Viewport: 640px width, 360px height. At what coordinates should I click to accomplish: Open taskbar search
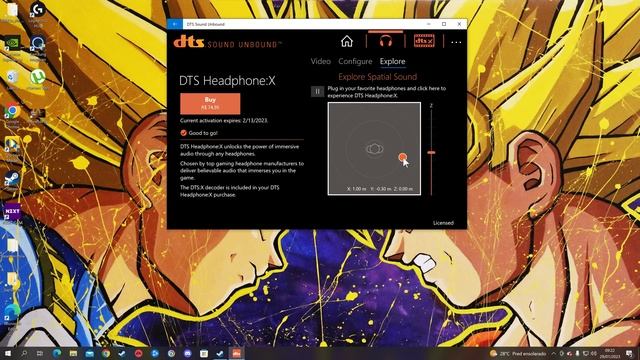tap(24, 353)
